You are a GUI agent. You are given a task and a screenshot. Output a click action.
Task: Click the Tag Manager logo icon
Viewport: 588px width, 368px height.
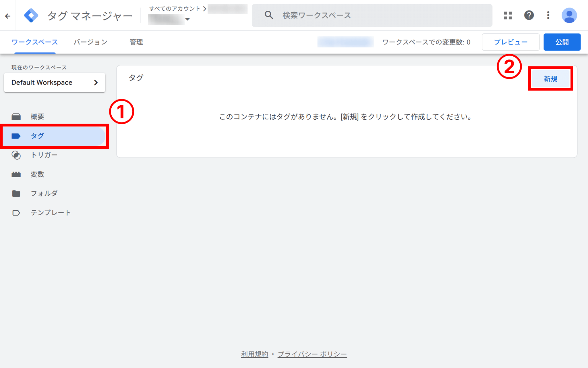pyautogui.click(x=32, y=15)
